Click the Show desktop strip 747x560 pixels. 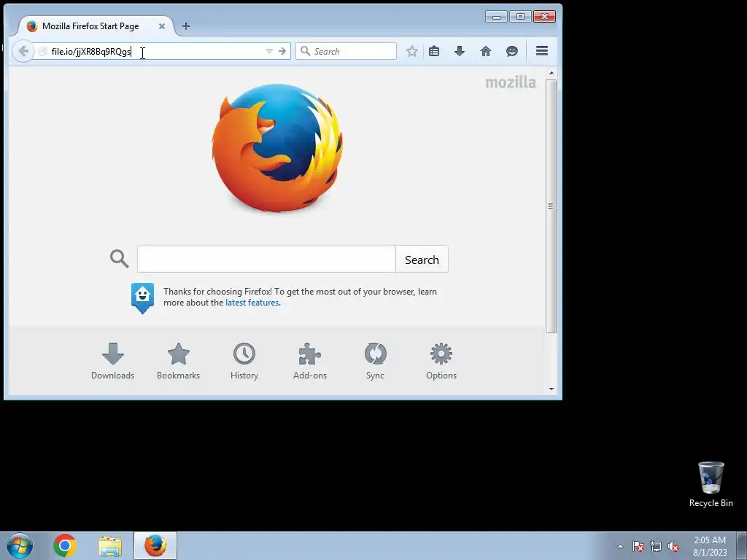point(742,545)
